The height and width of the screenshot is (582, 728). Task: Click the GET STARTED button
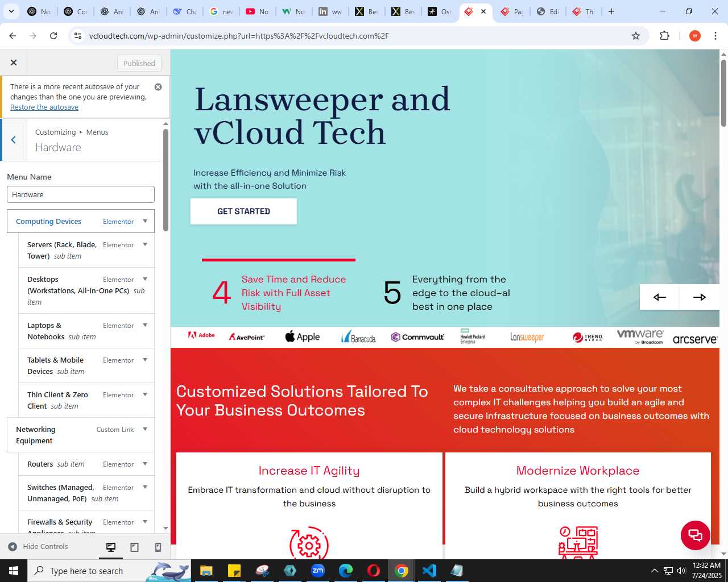[243, 211]
